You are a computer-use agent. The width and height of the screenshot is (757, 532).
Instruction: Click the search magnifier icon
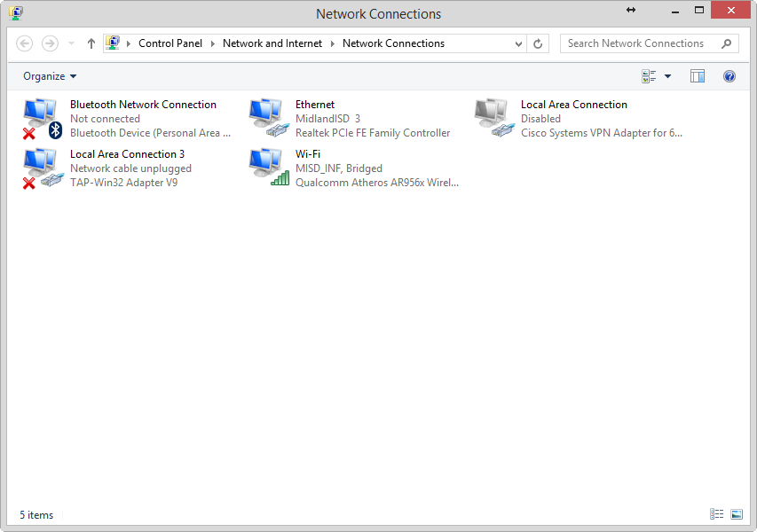726,44
